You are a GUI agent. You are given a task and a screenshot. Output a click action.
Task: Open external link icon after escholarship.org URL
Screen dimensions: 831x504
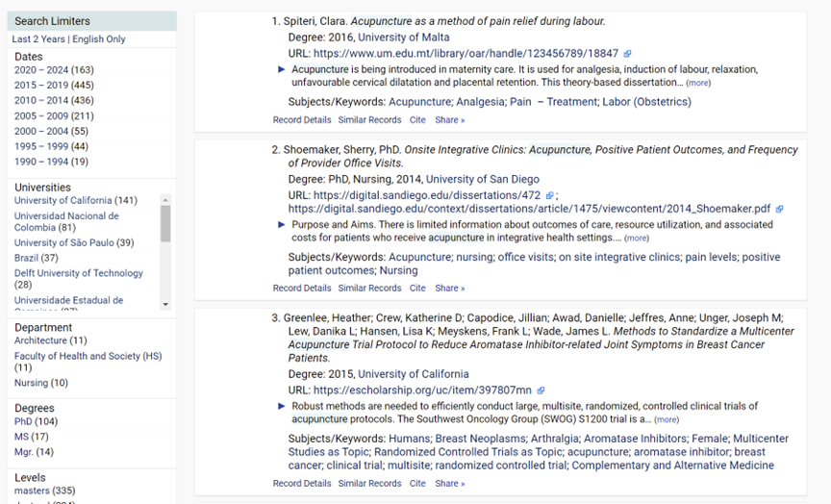coord(541,391)
